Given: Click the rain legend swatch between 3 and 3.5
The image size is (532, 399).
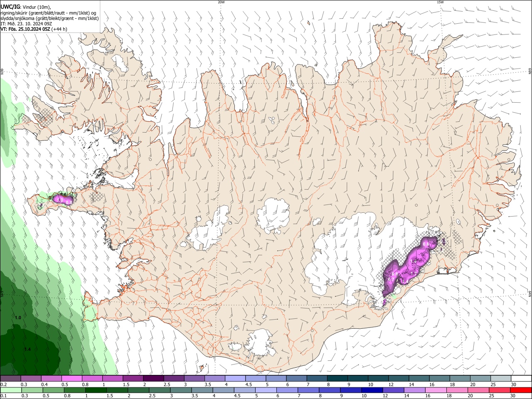Looking at the screenshot, I should 181,390.
